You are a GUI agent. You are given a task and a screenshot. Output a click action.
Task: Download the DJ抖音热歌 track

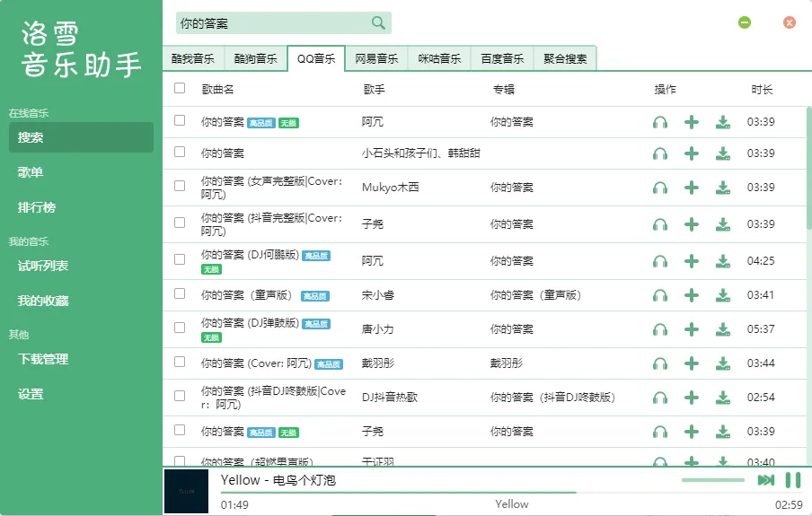723,398
